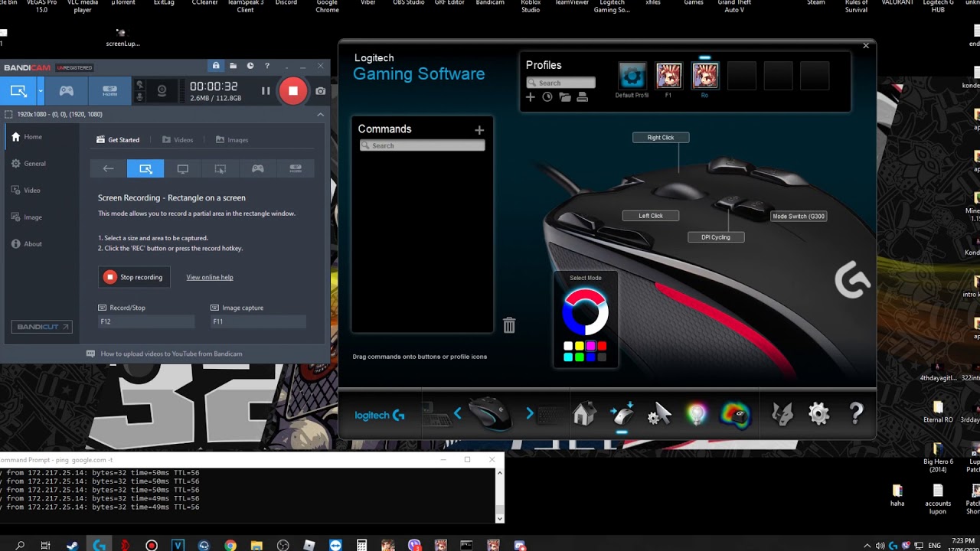980x551 pixels.
Task: Click the Profiles search field
Action: point(560,83)
